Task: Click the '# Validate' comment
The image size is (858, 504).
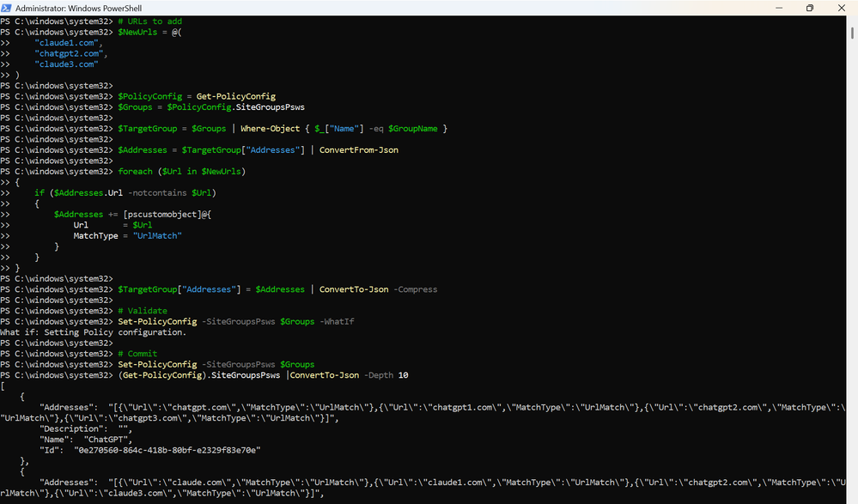Action: (x=143, y=311)
